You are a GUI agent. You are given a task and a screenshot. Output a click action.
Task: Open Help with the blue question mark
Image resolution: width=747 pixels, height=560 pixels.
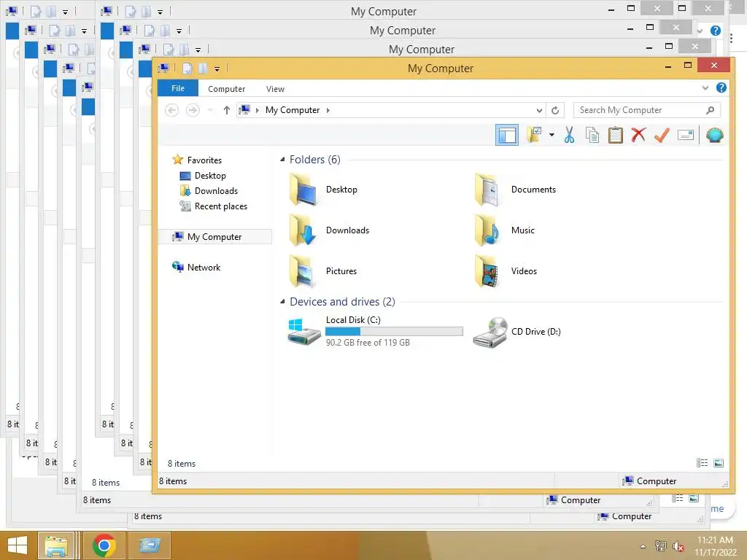click(x=721, y=87)
